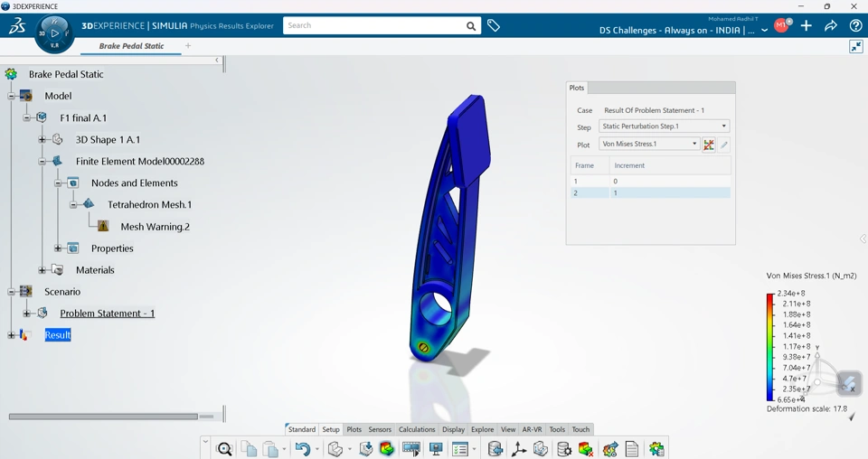
Task: Open the user profile avatar
Action: click(x=781, y=25)
